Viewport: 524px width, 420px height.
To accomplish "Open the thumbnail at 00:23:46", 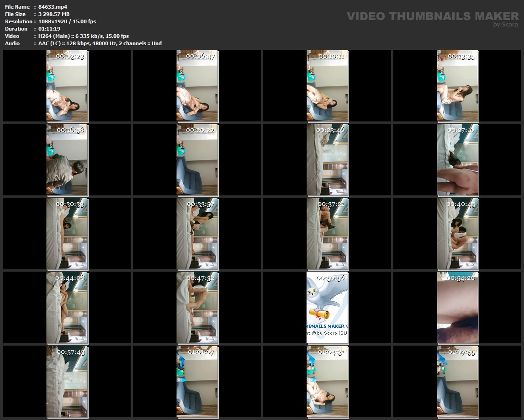I will tap(328, 160).
